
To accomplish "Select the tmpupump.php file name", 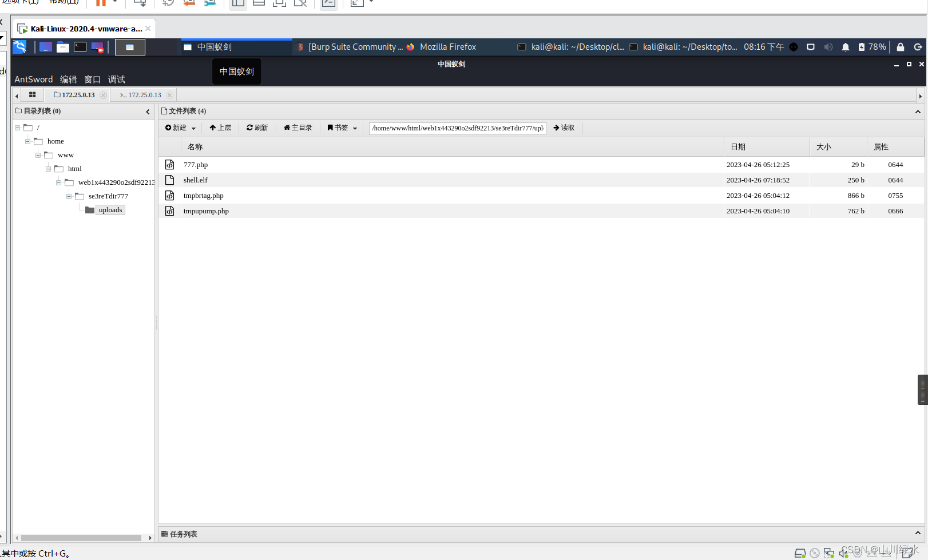I will click(206, 211).
